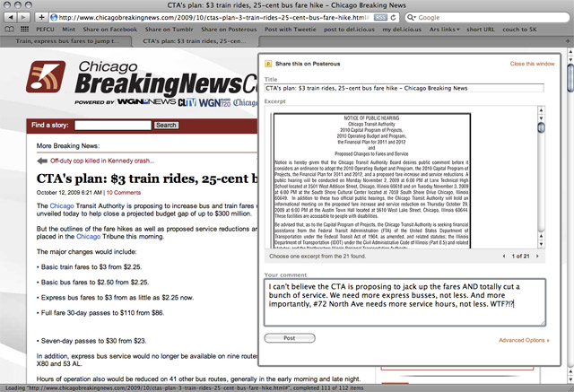The height and width of the screenshot is (392, 574).
Task: Open the Ars links bookmark dropdown
Action: pyautogui.click(x=444, y=30)
